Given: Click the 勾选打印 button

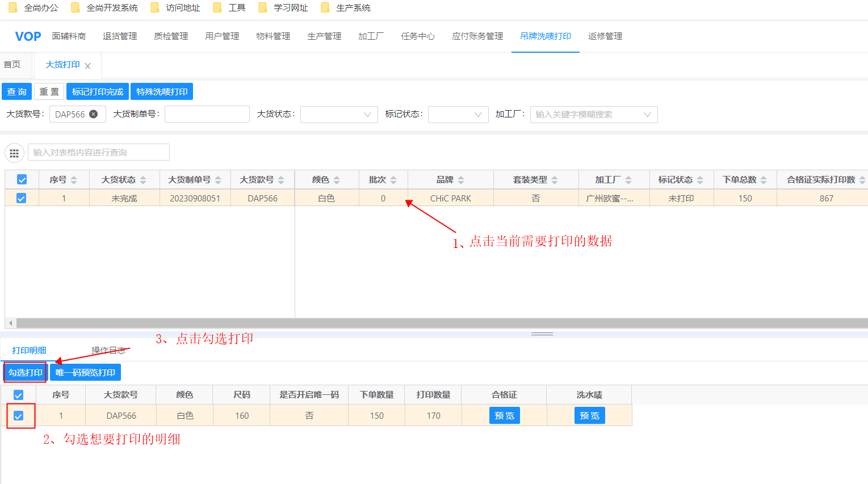Looking at the screenshot, I should pos(25,373).
